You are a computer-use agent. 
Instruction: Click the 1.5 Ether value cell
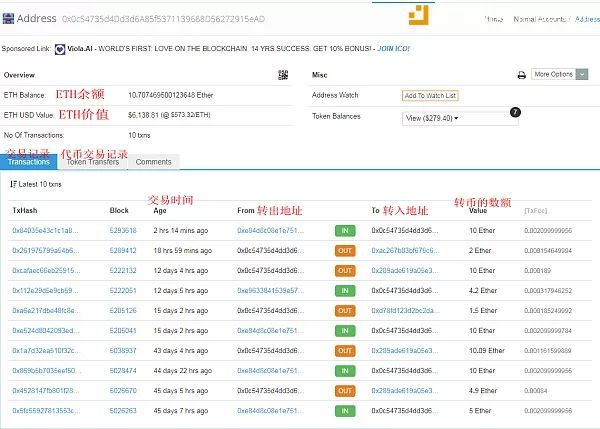pyautogui.click(x=483, y=310)
